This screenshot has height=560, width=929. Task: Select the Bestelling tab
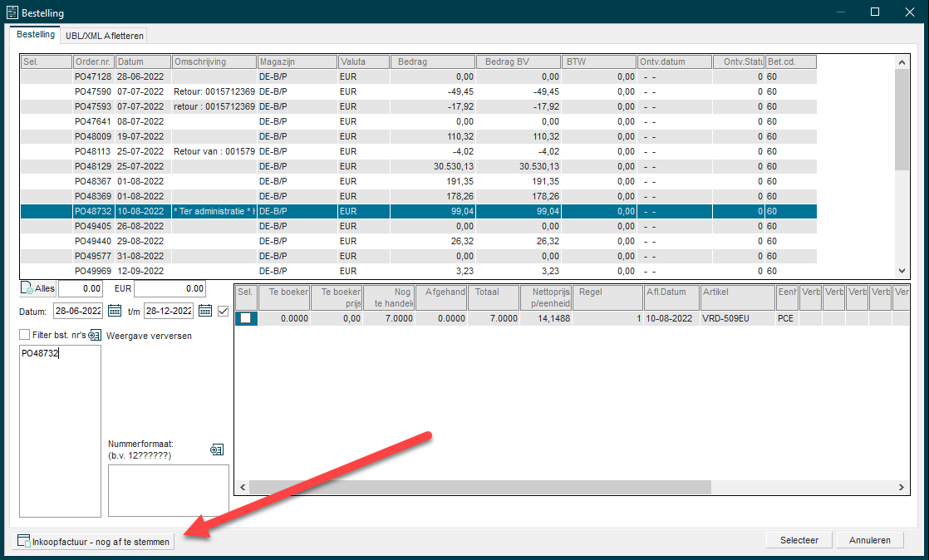click(36, 34)
